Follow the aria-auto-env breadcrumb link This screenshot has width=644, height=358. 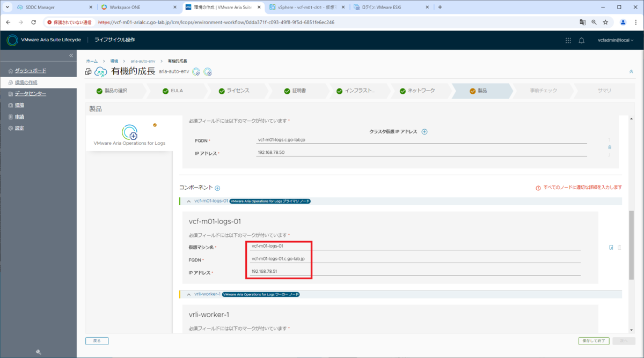[x=143, y=61]
